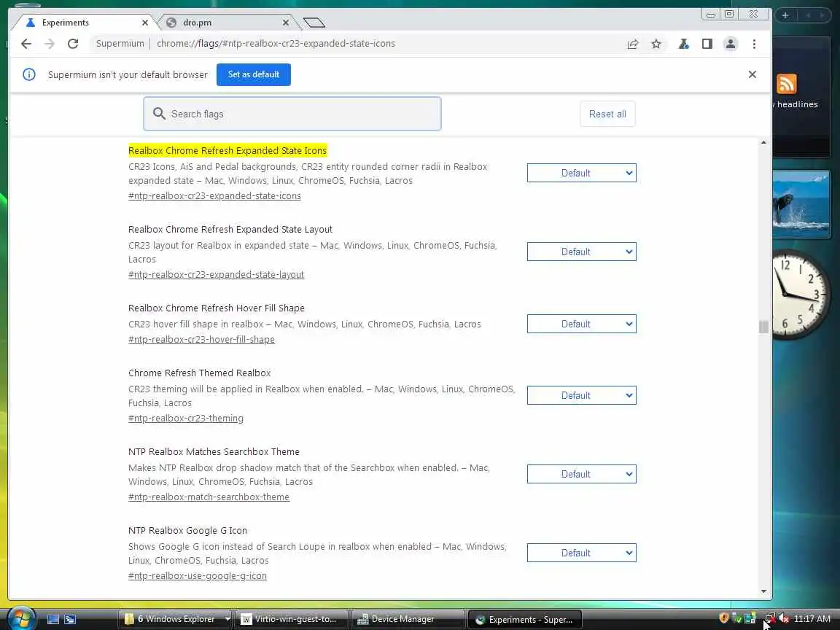Click the 11:17 AM taskbar clock

pos(812,619)
